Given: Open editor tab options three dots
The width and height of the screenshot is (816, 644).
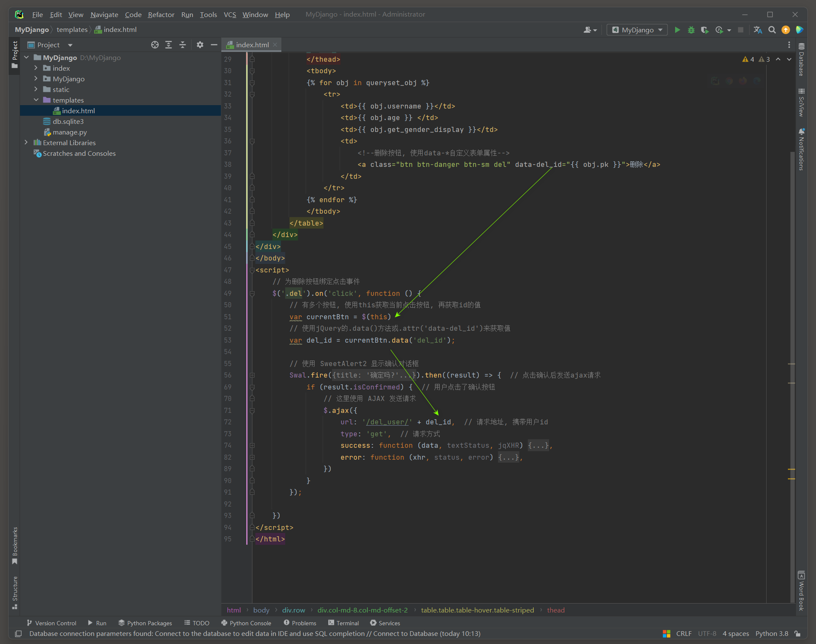Looking at the screenshot, I should pyautogui.click(x=789, y=45).
